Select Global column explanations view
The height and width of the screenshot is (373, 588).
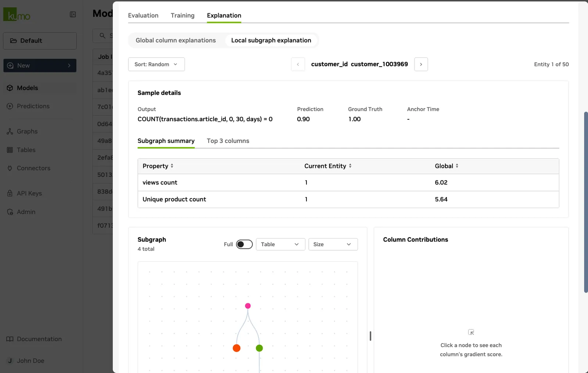tap(176, 40)
